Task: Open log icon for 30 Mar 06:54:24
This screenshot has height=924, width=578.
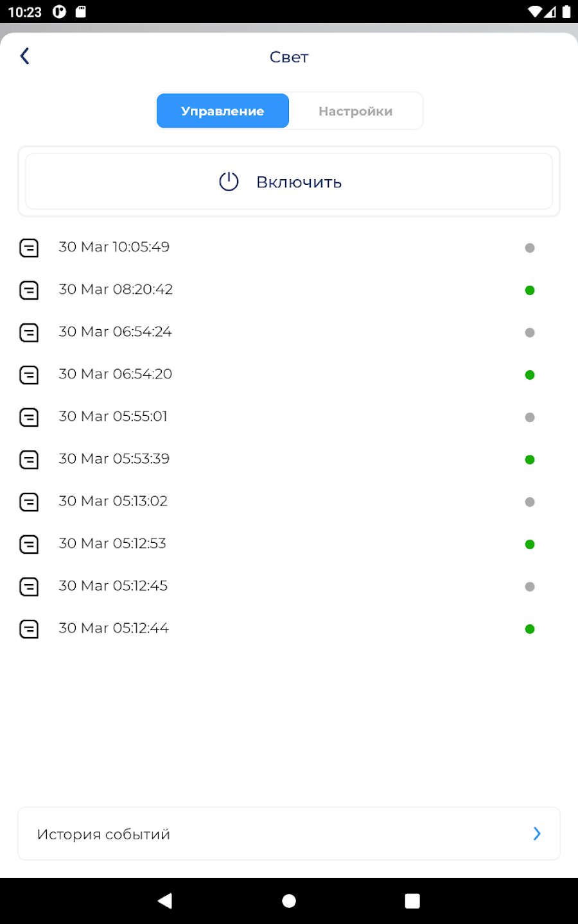Action: click(29, 332)
